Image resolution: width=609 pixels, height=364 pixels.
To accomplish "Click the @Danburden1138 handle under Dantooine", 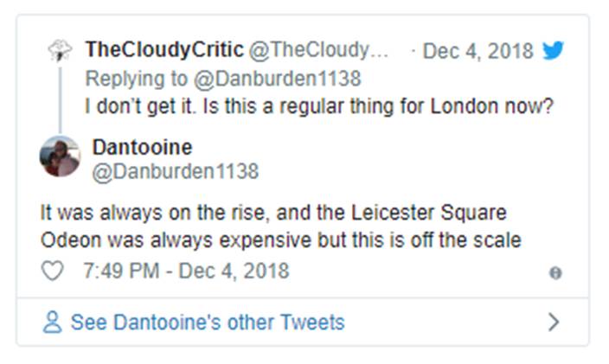I will 175,171.
